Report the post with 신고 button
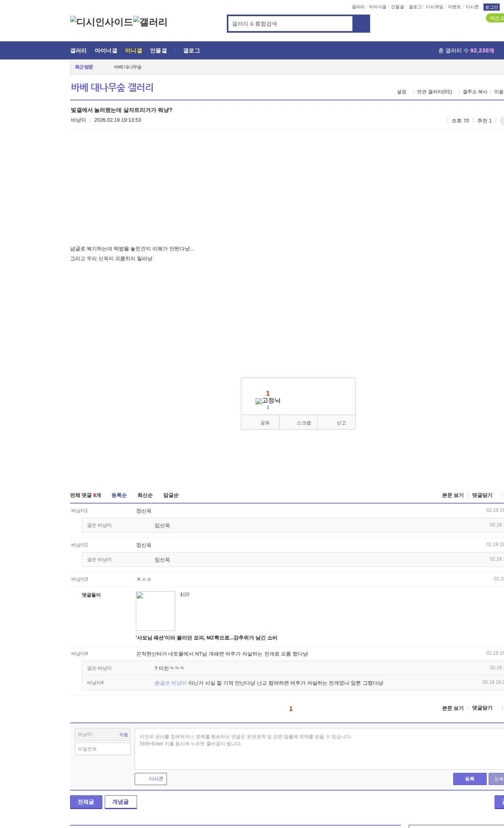 coord(341,423)
